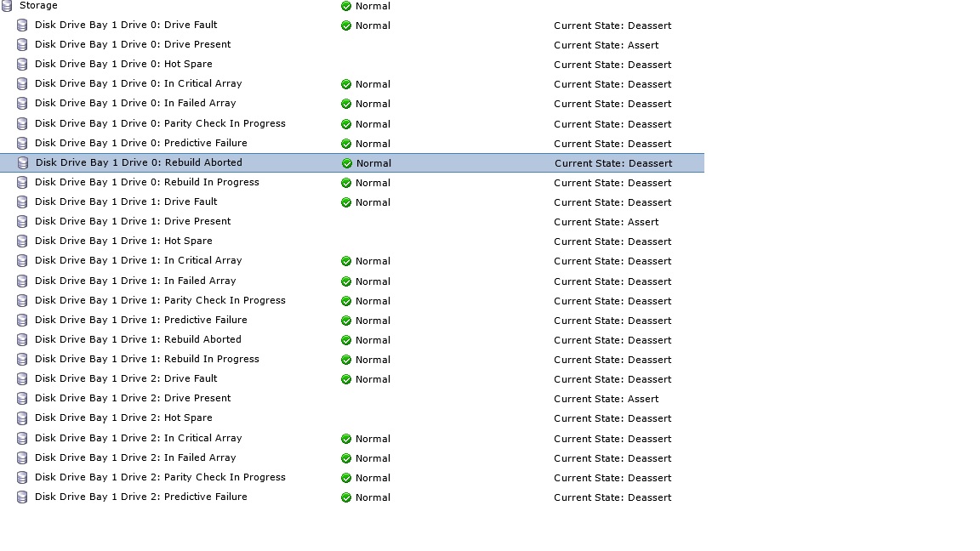Click the disk icon for Drive 2 Drive Fault

[21, 378]
